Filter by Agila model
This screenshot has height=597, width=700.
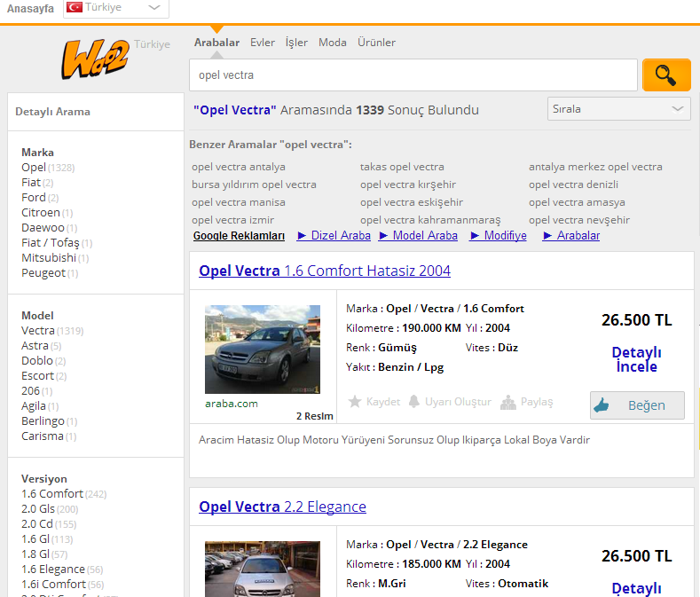(34, 406)
